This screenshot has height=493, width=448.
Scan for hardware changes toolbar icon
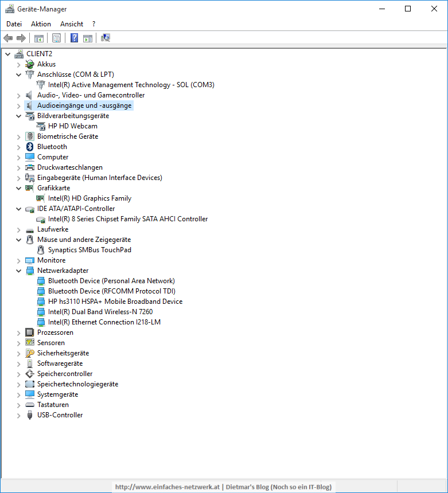pyautogui.click(x=106, y=38)
